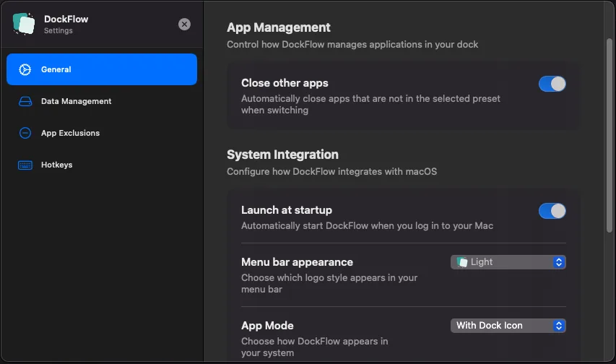Click the DockFlow title in sidebar header
The height and width of the screenshot is (364, 616).
pos(66,19)
